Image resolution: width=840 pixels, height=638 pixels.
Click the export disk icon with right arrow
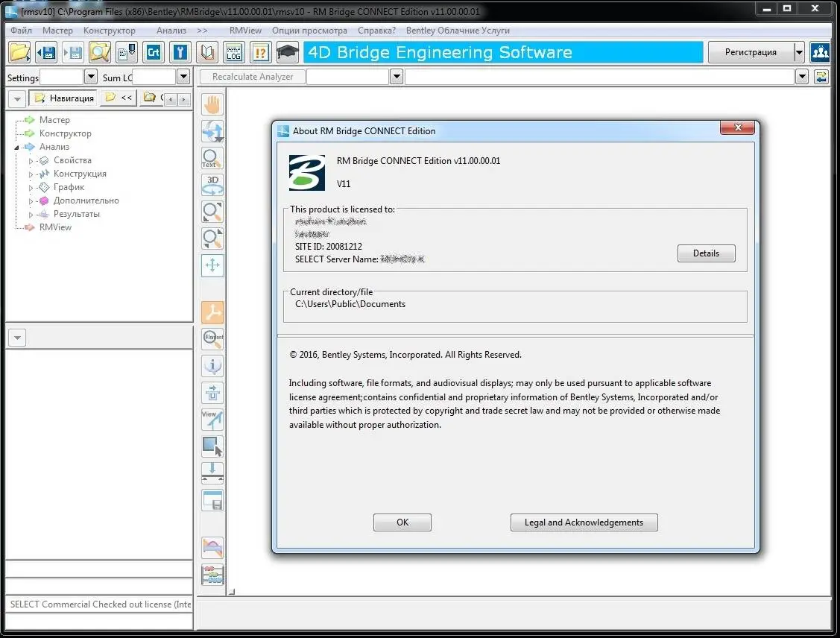73,52
